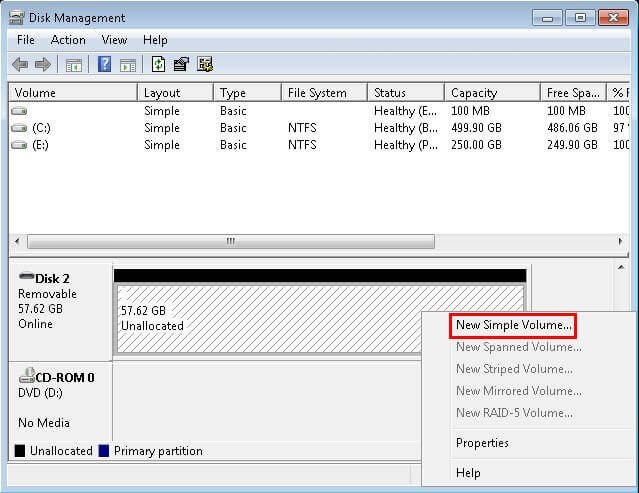Viewport: 639px width, 493px height.
Task: Minimize the Disk Management window
Action: coord(547,18)
